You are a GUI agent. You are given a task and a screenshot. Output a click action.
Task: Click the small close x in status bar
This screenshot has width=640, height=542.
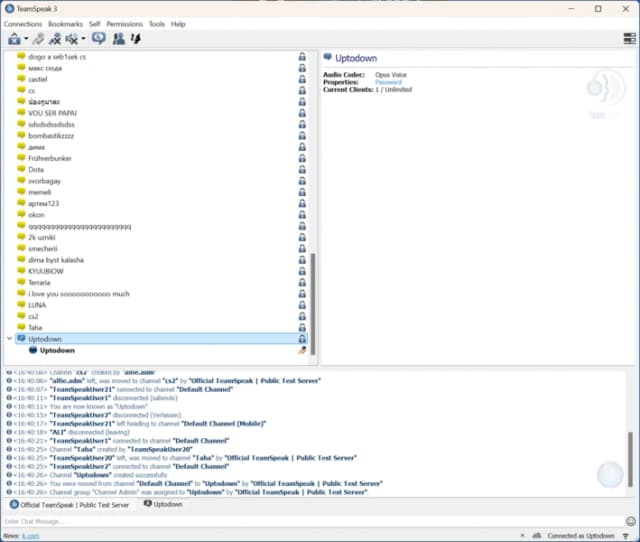coord(522,535)
